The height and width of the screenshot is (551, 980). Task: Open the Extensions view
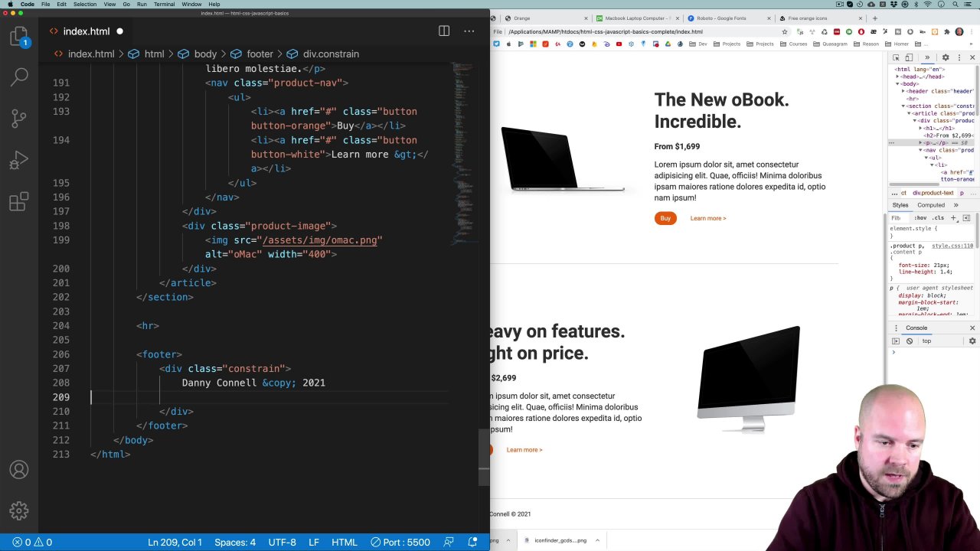(19, 202)
